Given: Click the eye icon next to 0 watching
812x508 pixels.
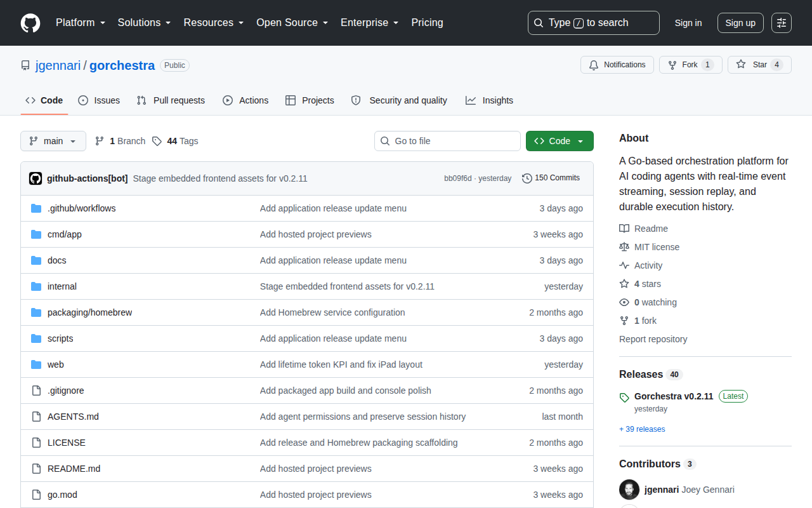Looking at the screenshot, I should pos(624,302).
